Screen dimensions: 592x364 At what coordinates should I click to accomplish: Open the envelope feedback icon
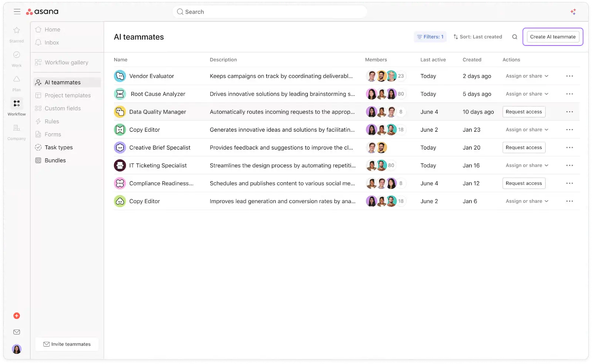16,332
